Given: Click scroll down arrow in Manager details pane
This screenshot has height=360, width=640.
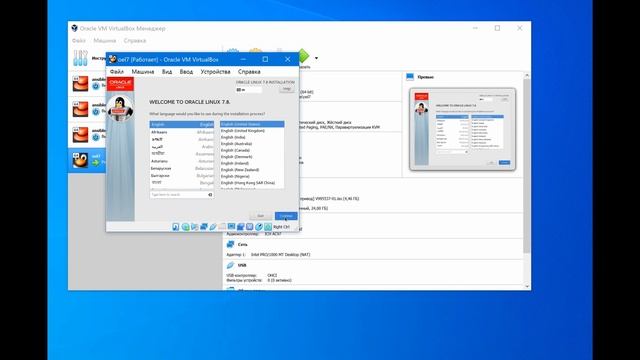Looking at the screenshot, I should [x=527, y=286].
